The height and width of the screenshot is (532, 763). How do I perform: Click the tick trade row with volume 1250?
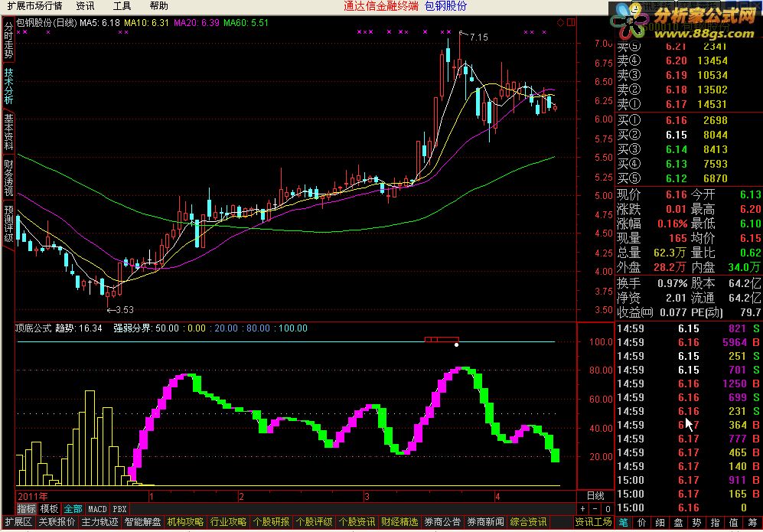(x=688, y=383)
